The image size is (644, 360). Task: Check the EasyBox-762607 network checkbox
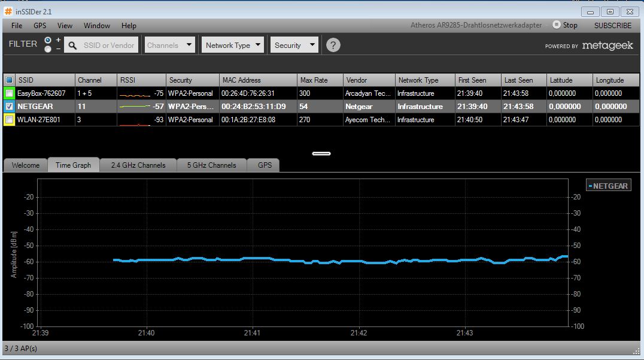(9, 93)
